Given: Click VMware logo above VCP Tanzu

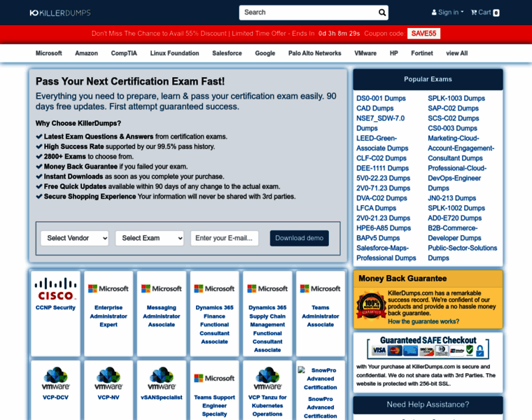Looking at the screenshot, I should point(267,378).
